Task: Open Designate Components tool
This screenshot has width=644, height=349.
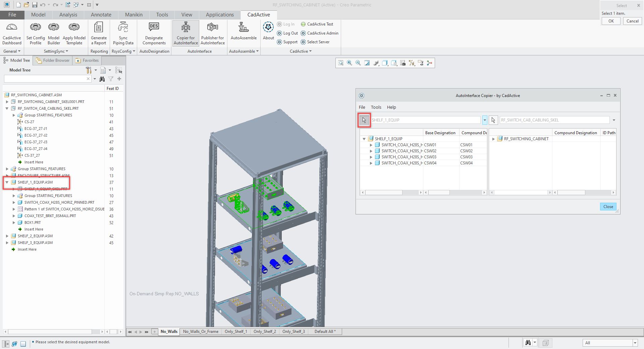Action: click(x=154, y=33)
